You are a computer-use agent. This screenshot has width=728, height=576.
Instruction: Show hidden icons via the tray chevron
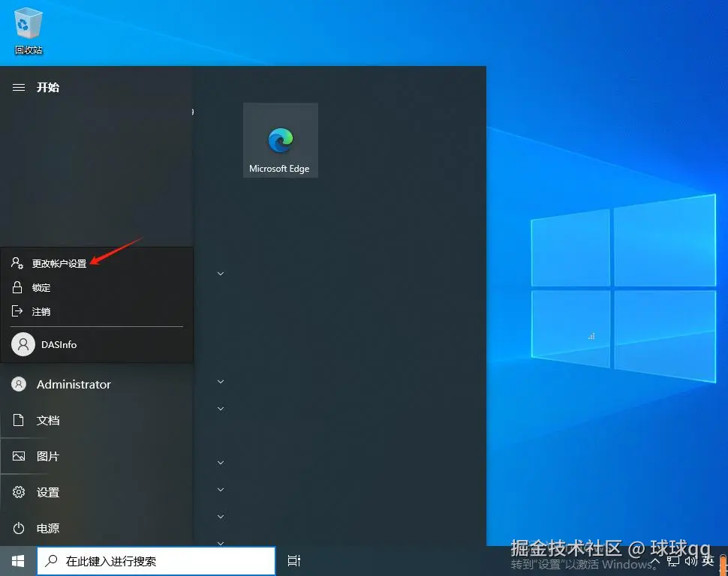coord(655,562)
